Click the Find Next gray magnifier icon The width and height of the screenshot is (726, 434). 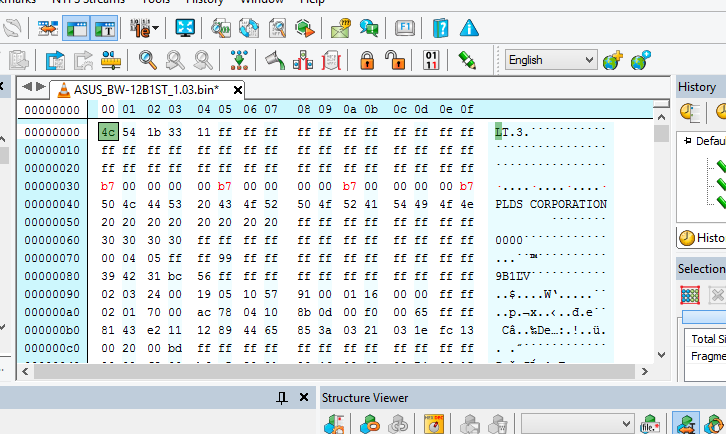(x=203, y=60)
